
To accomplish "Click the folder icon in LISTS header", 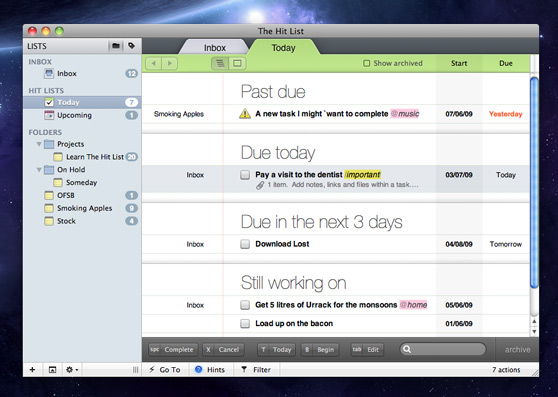I will tap(116, 46).
